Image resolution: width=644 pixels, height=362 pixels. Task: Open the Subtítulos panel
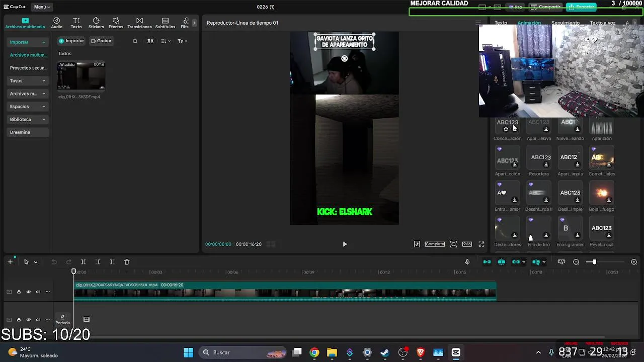coord(165,23)
